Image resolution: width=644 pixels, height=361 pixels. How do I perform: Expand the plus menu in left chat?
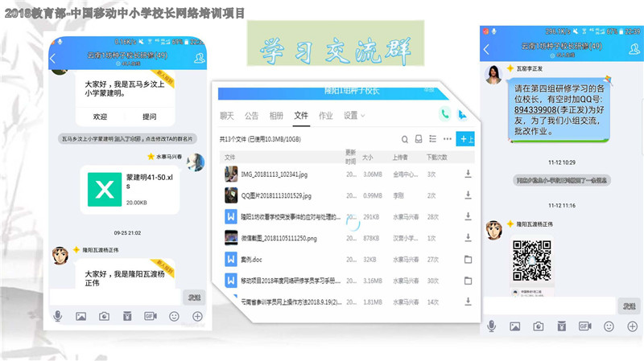(197, 316)
